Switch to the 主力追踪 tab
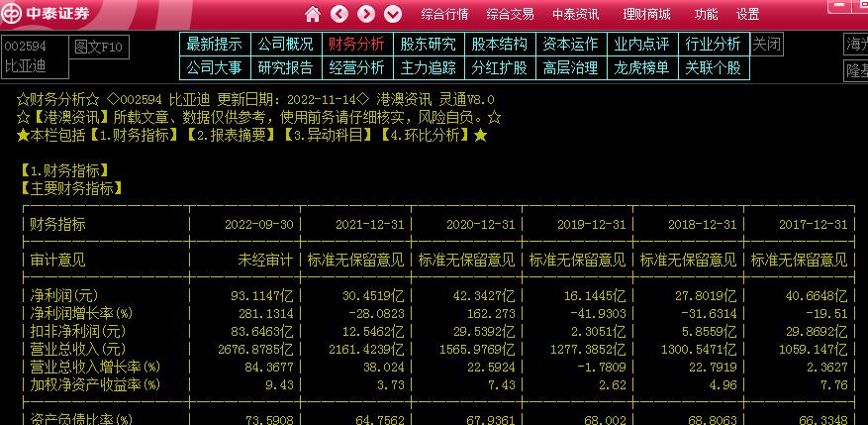 click(x=429, y=67)
